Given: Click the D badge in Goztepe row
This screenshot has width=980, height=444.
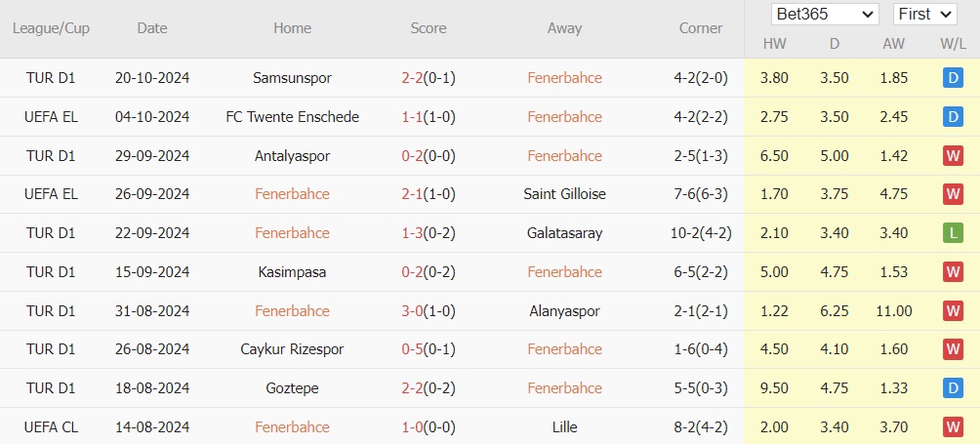Looking at the screenshot, I should click(x=953, y=388).
